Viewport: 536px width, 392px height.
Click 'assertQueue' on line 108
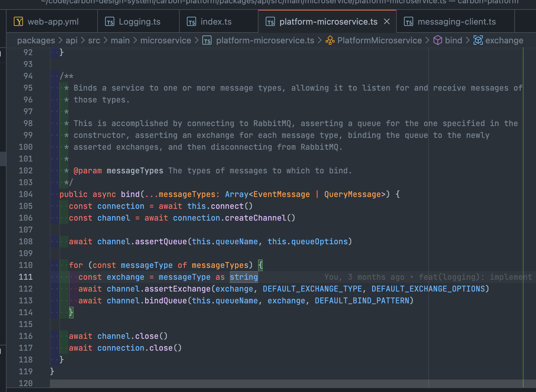pyautogui.click(x=161, y=242)
